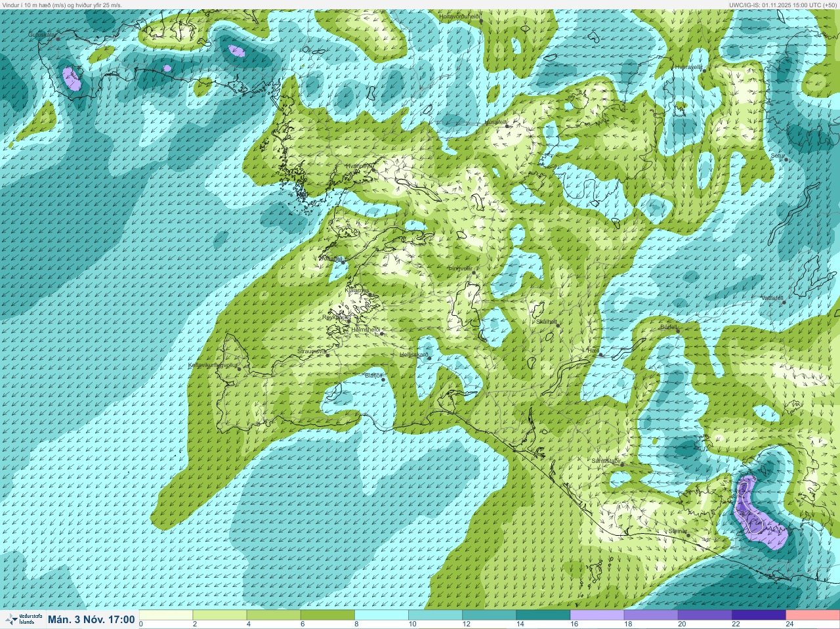Select the 14–16 m/s dark teal legend swatch

pyautogui.click(x=543, y=615)
